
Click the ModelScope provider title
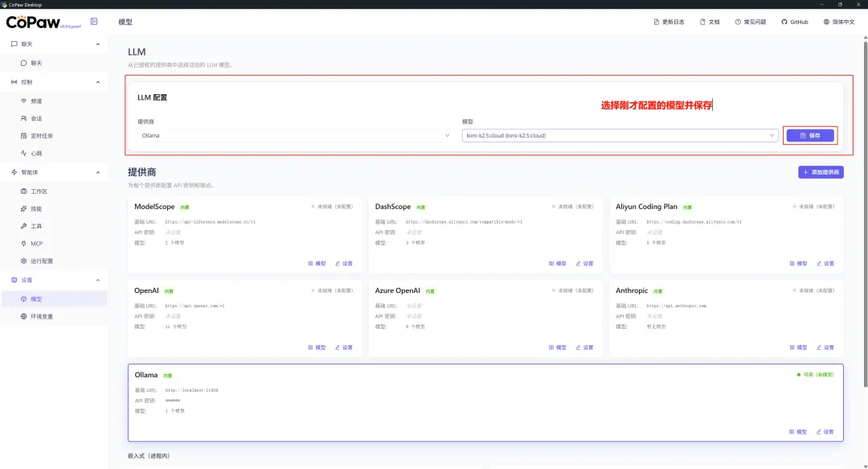click(x=154, y=207)
